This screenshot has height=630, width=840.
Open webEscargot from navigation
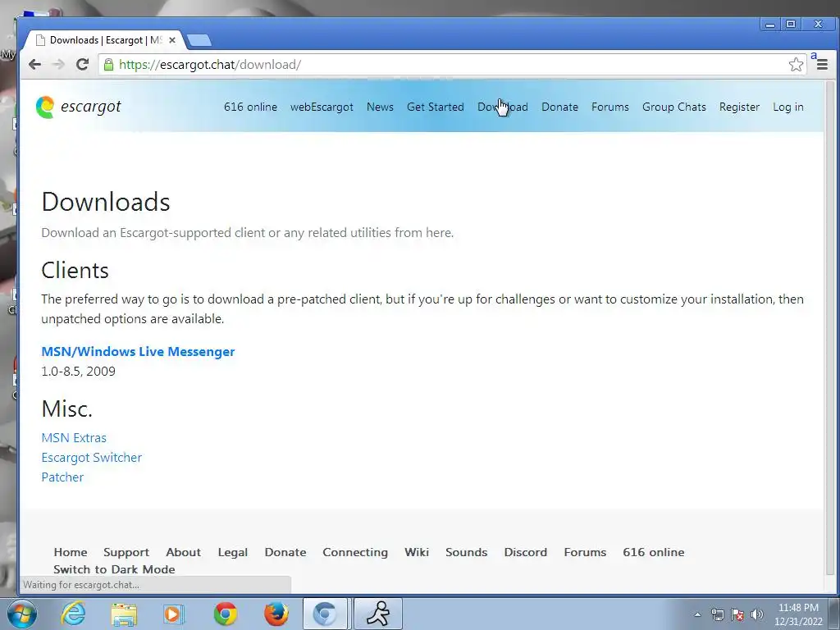tap(322, 107)
